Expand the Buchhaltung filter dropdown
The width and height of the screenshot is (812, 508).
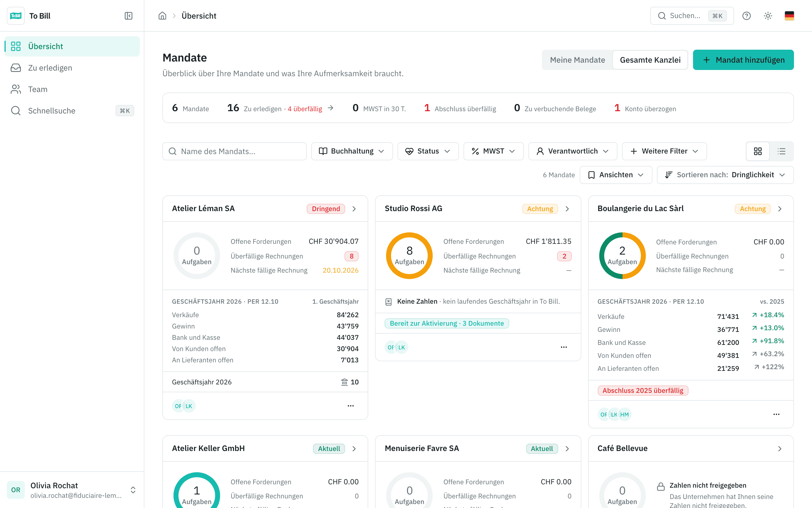point(352,151)
